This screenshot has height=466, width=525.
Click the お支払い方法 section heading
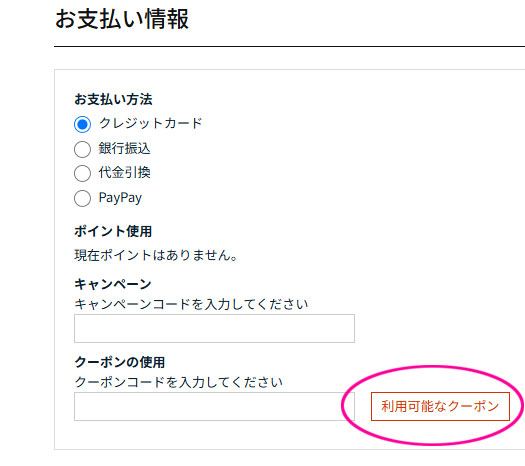coord(113,99)
